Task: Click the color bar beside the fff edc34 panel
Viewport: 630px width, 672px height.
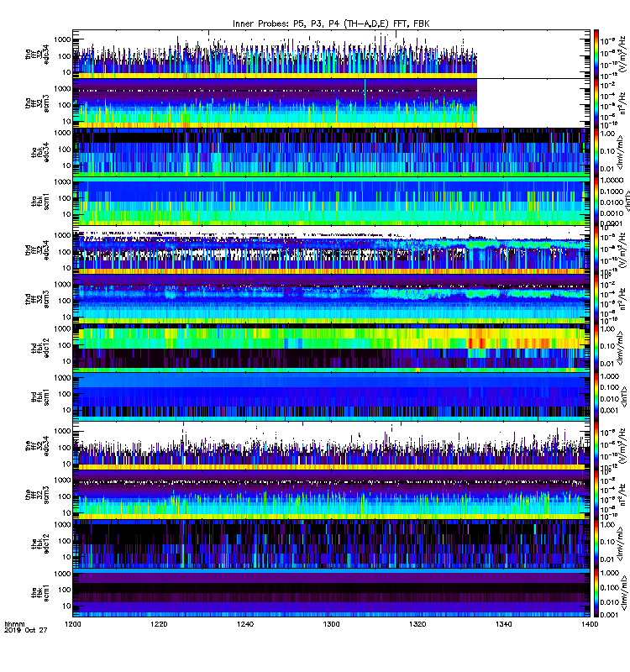Action: 596,446
